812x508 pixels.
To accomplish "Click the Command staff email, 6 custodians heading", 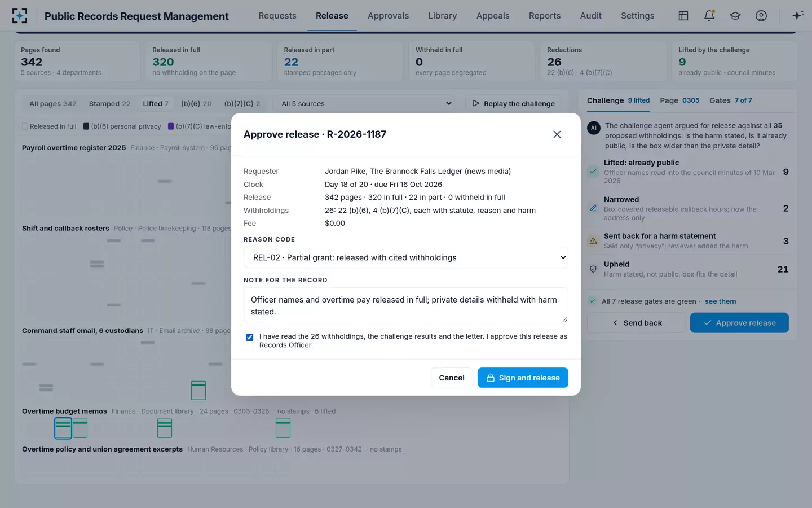I will pos(82,331).
